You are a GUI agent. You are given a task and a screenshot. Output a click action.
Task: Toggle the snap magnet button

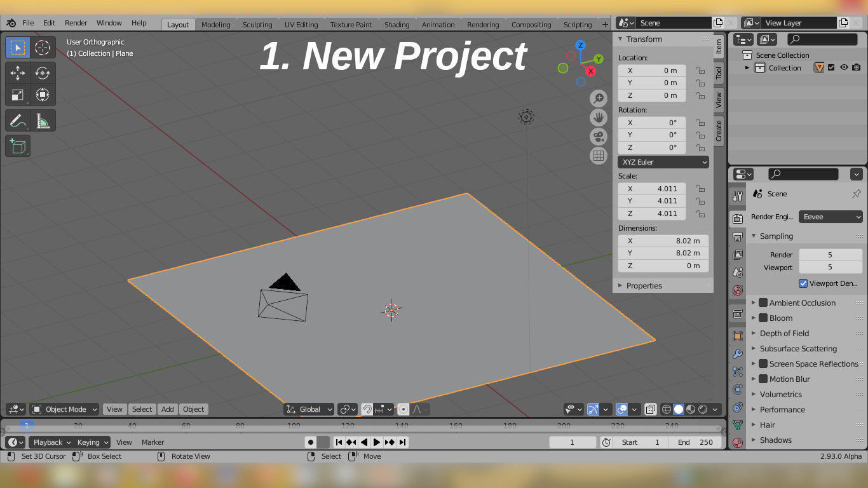[x=367, y=409]
